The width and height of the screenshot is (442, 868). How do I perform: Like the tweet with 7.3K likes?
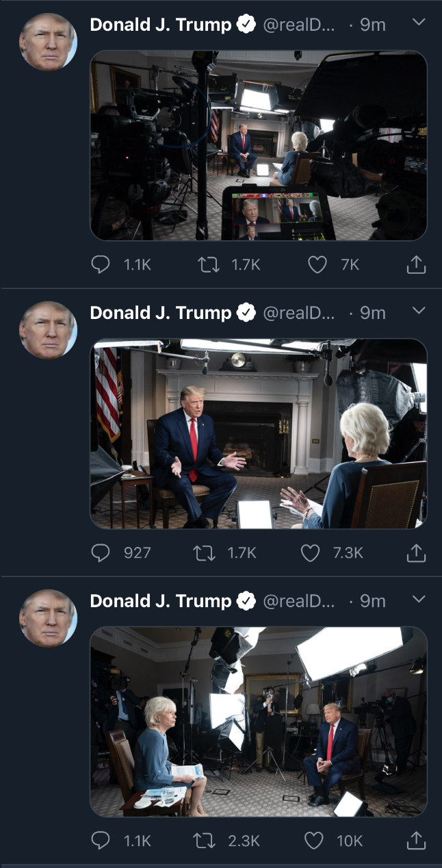pyautogui.click(x=310, y=552)
